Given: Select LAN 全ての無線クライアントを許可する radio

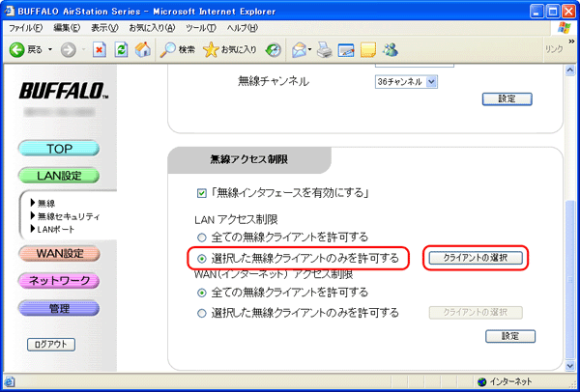Looking at the screenshot, I should (202, 237).
